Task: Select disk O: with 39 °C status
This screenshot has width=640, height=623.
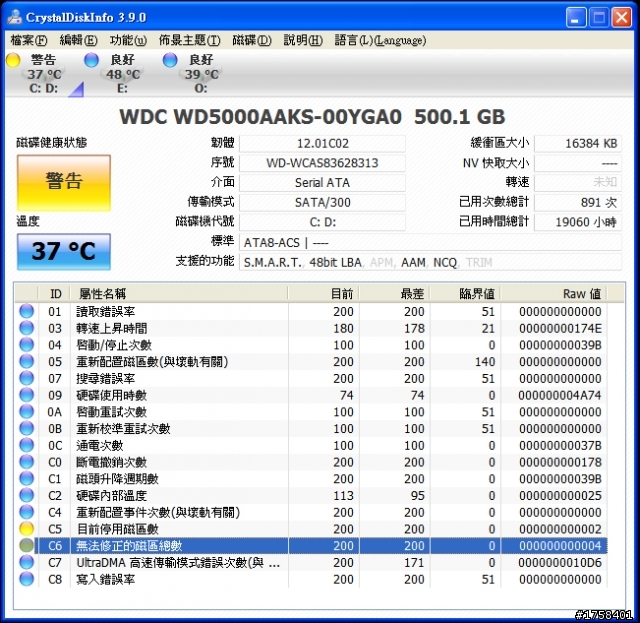Action: tap(200, 74)
